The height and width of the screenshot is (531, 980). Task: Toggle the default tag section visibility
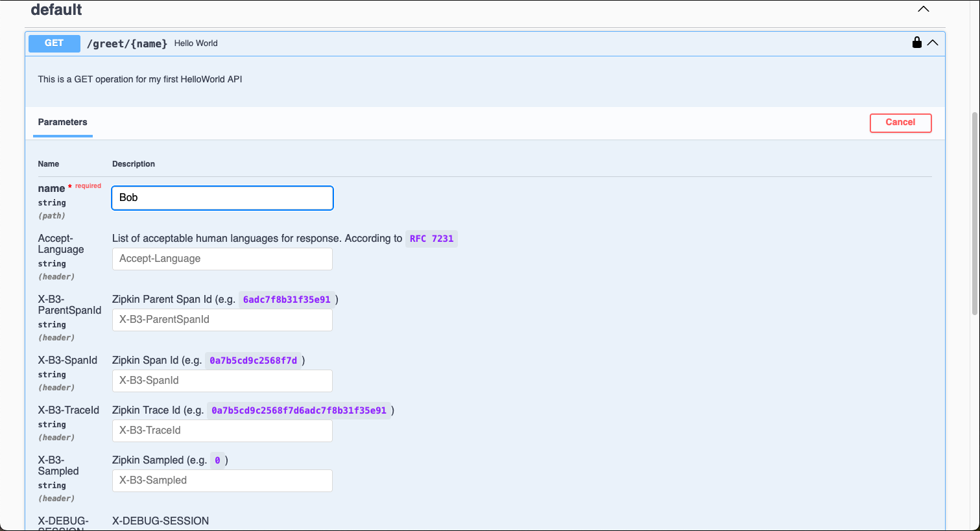click(923, 9)
